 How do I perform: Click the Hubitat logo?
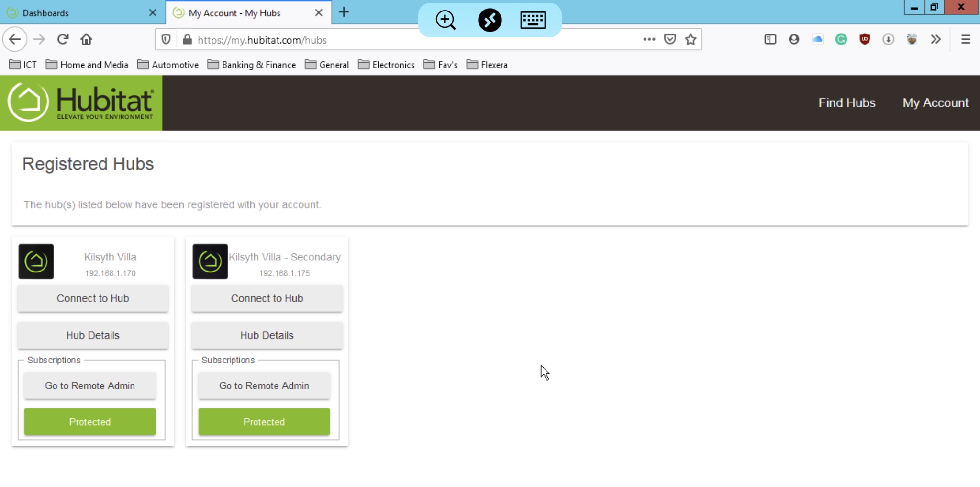[x=81, y=102]
